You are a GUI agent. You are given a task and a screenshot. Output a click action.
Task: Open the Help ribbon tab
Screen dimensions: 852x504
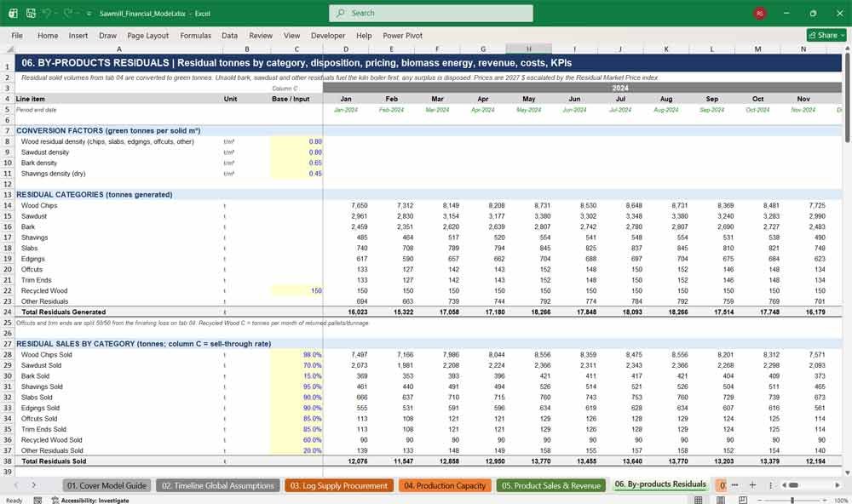[364, 35]
